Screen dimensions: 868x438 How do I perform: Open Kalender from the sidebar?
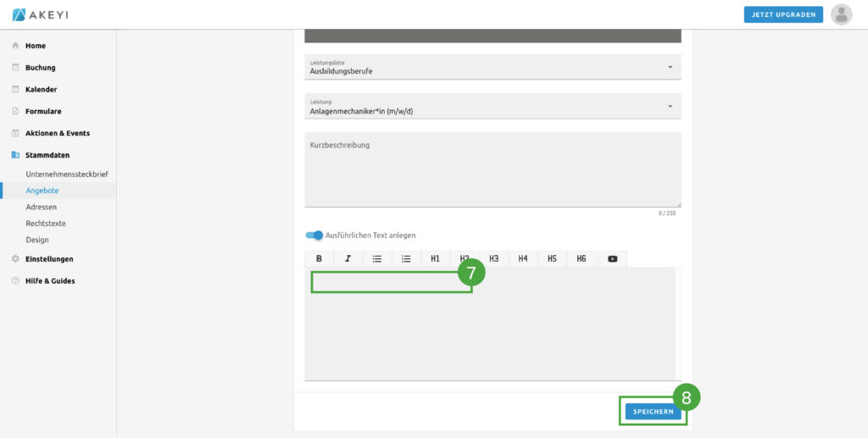tap(41, 89)
